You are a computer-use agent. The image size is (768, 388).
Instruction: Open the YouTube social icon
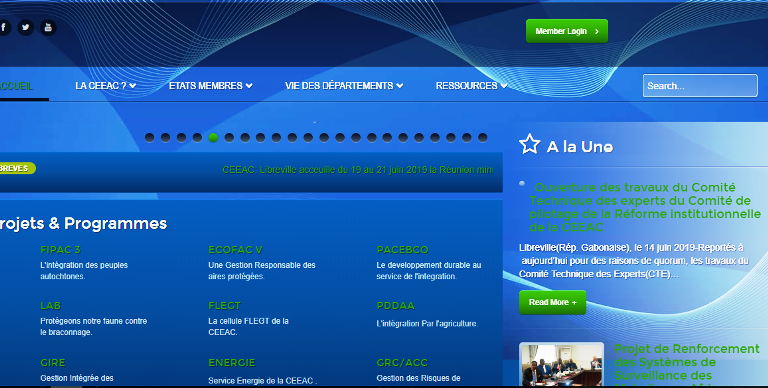(48, 27)
